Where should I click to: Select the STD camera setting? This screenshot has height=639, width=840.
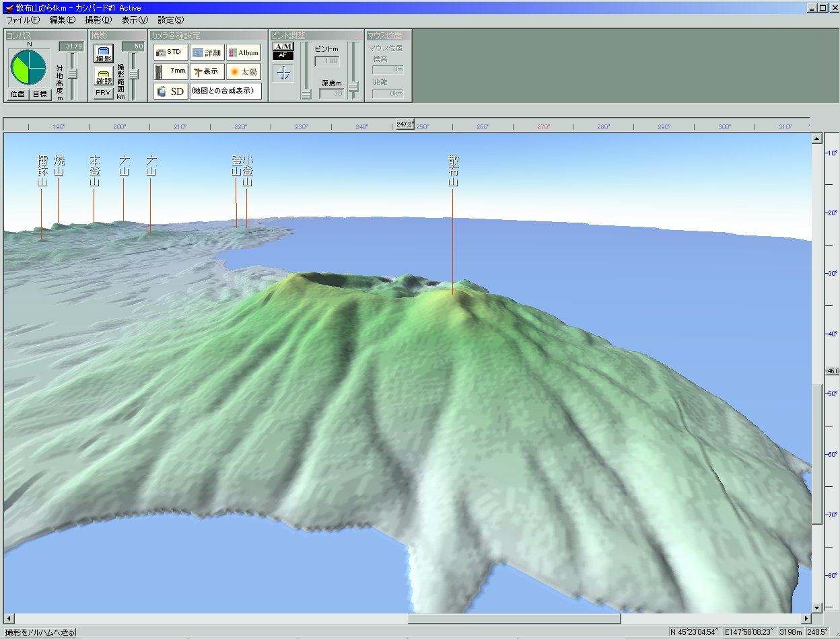170,52
